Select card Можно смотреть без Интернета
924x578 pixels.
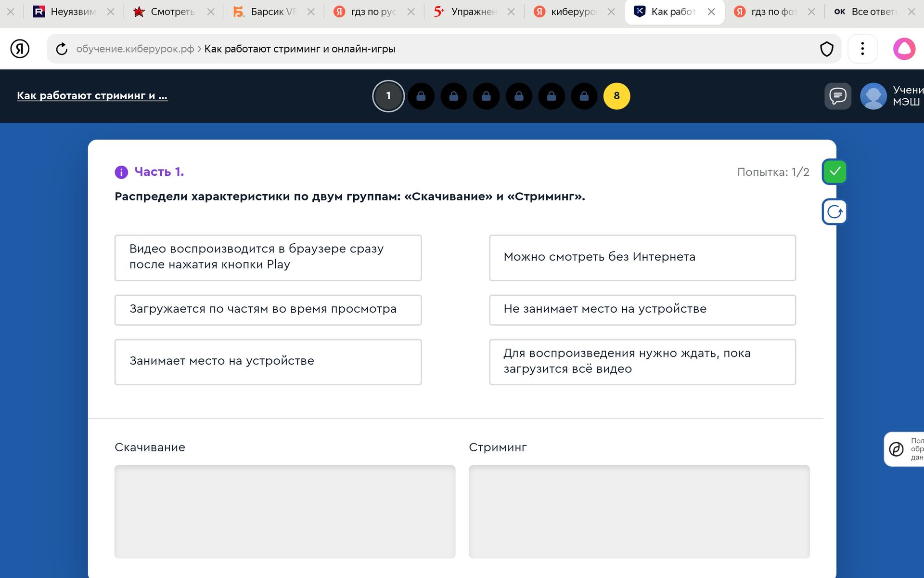click(x=642, y=258)
